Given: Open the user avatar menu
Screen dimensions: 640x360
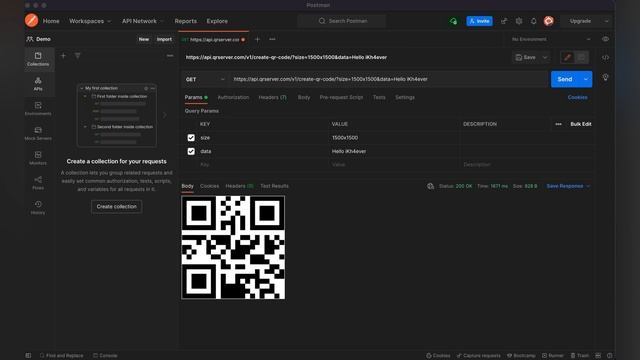Looking at the screenshot, I should coord(549,21).
